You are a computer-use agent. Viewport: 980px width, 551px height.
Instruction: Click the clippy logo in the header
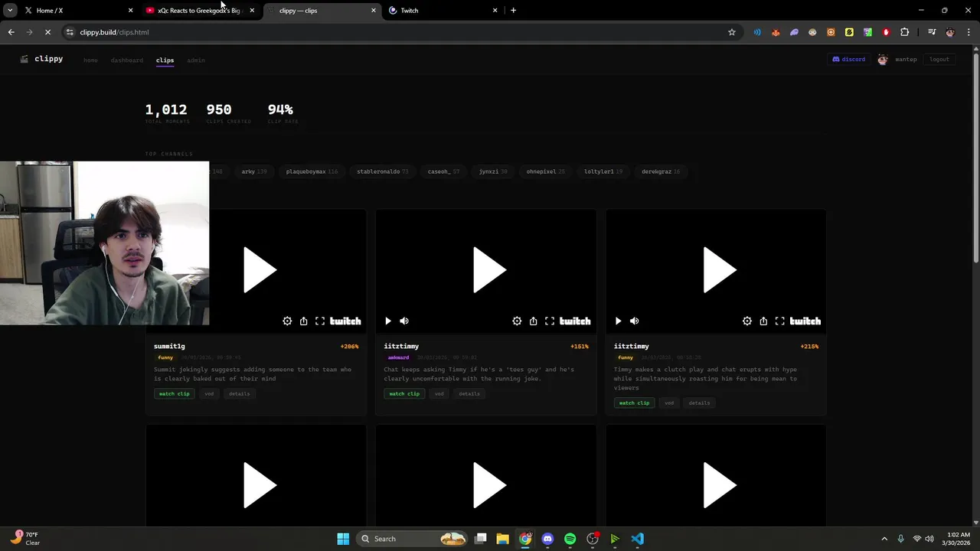pos(41,59)
